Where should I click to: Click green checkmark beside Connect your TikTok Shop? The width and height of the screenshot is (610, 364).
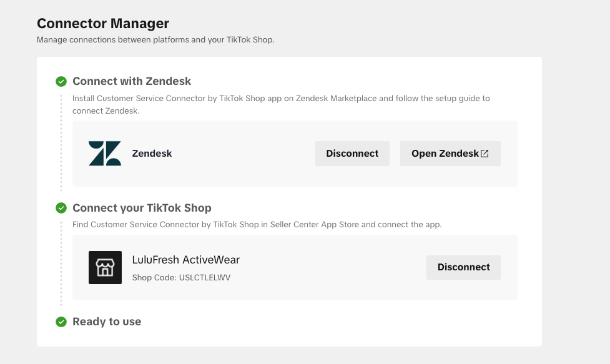tap(61, 208)
